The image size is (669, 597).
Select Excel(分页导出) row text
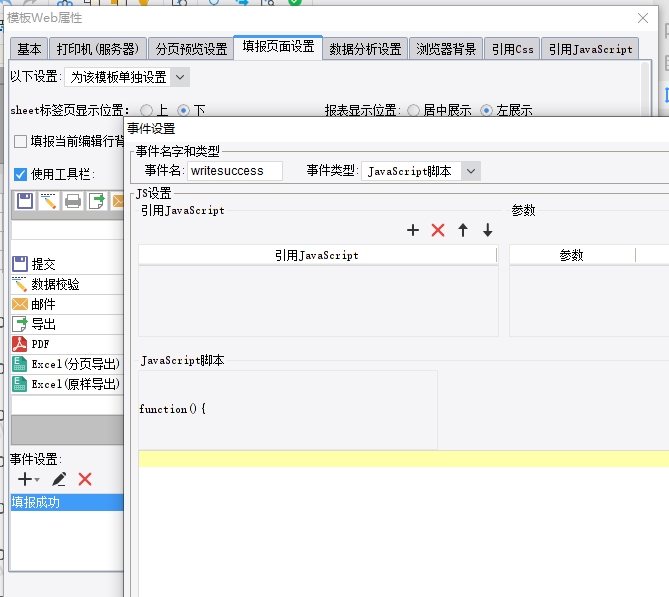[x=76, y=364]
